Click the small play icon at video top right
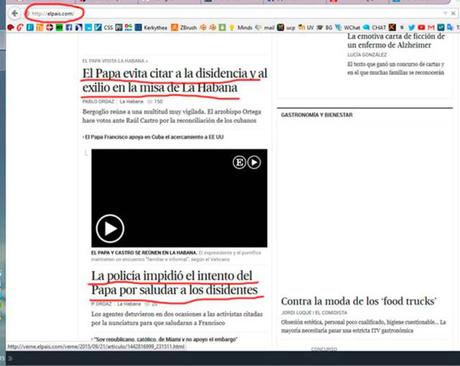Image resolution: width=460 pixels, height=366 pixels. (254, 162)
